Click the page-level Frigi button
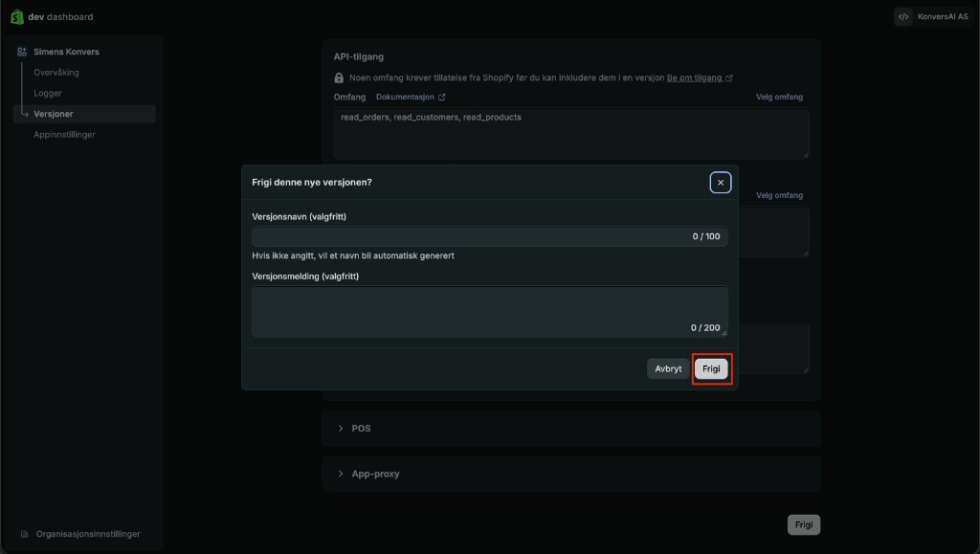This screenshot has width=980, height=554. pyautogui.click(x=804, y=524)
